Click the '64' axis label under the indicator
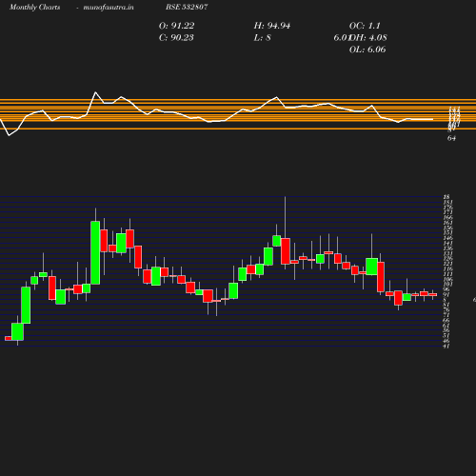This screenshot has height=476, width=476. [451, 138]
